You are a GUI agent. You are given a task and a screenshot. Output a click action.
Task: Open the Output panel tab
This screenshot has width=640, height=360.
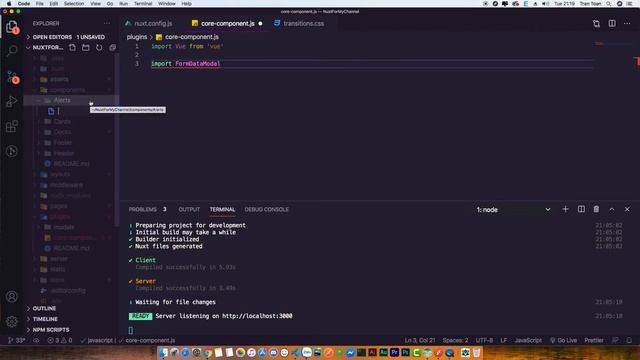coord(189,209)
